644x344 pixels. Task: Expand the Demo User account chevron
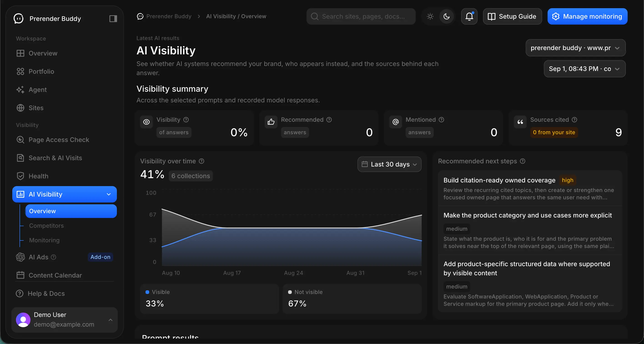tap(111, 320)
